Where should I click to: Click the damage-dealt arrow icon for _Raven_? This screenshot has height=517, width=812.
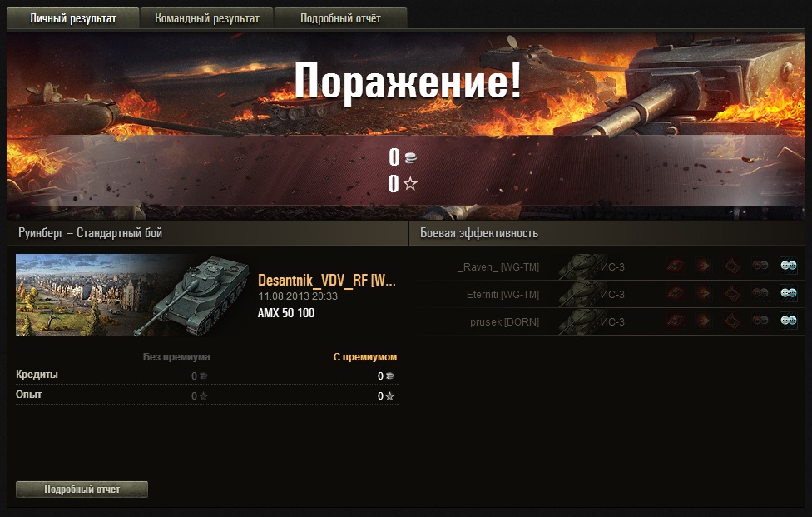tap(704, 266)
